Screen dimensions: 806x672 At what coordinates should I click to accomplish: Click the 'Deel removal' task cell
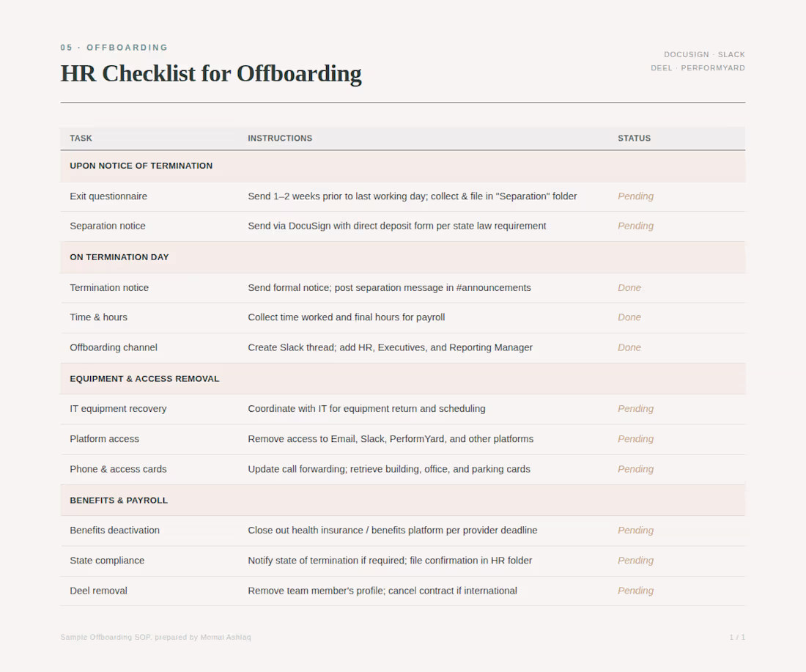click(x=98, y=591)
